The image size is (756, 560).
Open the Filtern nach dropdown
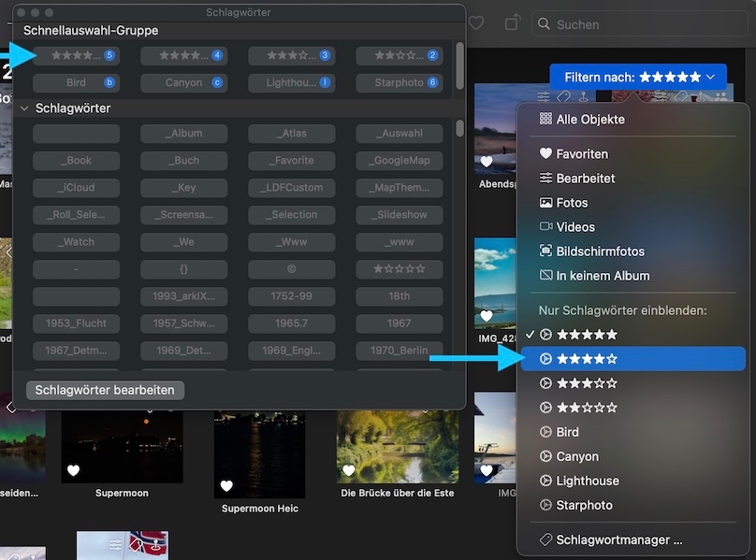[x=638, y=77]
